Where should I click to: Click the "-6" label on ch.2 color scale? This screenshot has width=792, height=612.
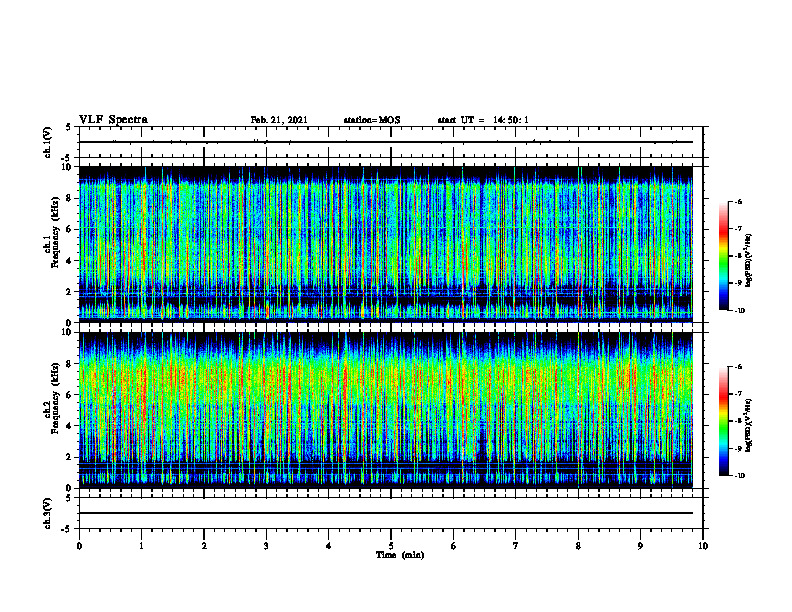(738, 367)
